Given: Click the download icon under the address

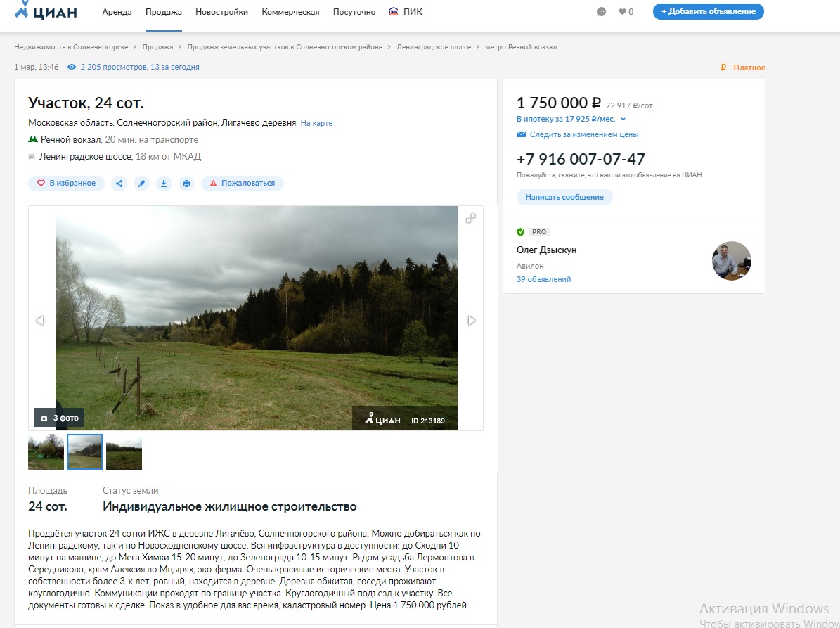Looking at the screenshot, I should 164,184.
